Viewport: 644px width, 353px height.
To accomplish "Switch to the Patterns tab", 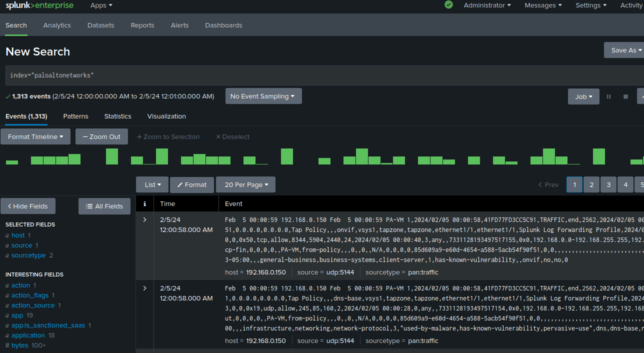I will 75,116.
